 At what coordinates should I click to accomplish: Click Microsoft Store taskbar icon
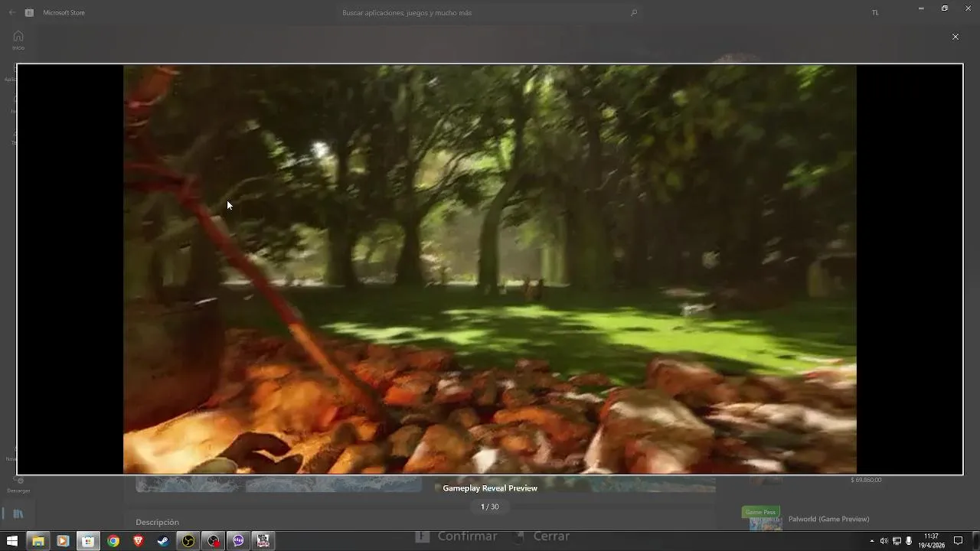tap(88, 541)
